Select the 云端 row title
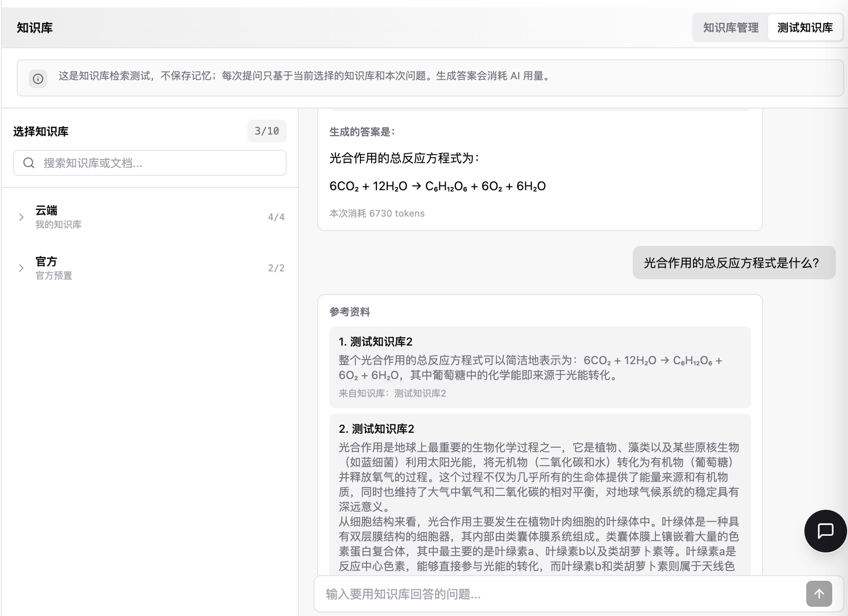 (46, 211)
